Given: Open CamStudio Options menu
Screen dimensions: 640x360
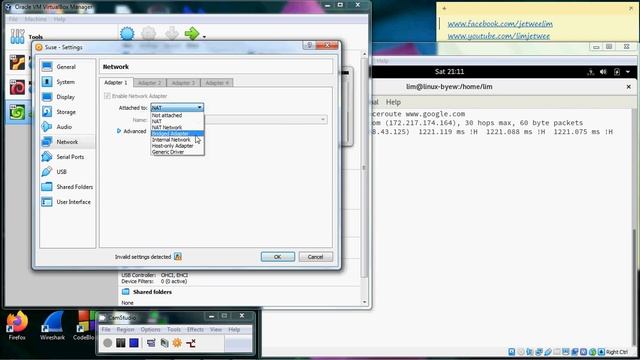Looking at the screenshot, I should 150,329.
